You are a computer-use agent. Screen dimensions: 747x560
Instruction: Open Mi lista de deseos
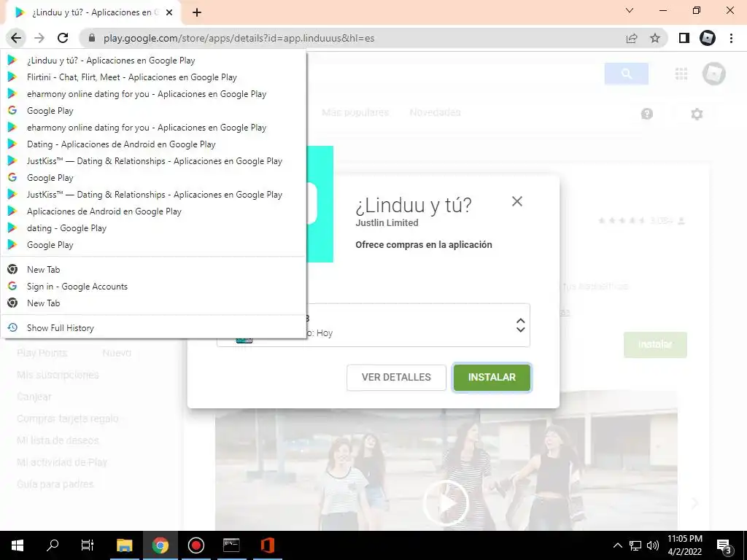pyautogui.click(x=58, y=440)
